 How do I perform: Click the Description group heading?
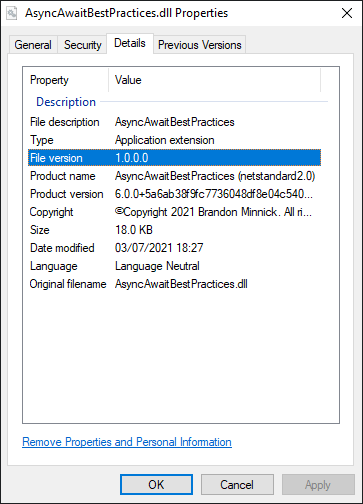[66, 102]
